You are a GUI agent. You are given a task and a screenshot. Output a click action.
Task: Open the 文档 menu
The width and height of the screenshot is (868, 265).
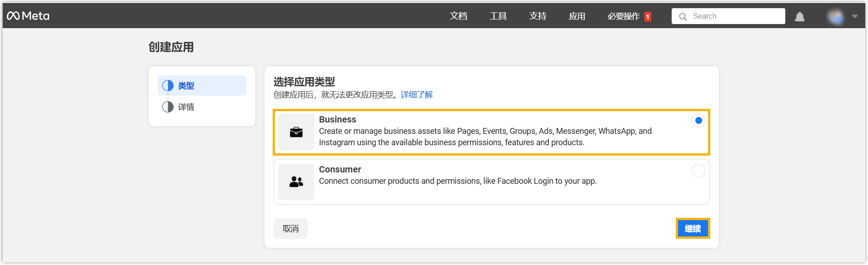[x=459, y=16]
